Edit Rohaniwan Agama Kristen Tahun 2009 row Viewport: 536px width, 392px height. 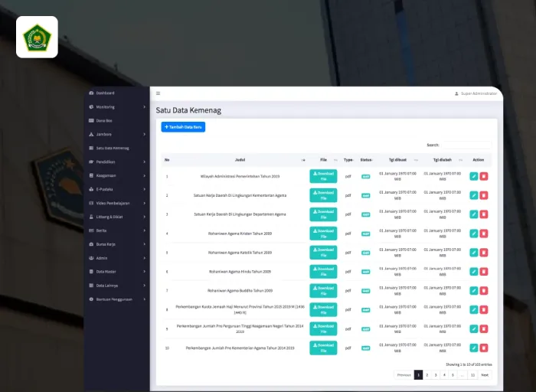tap(473, 234)
